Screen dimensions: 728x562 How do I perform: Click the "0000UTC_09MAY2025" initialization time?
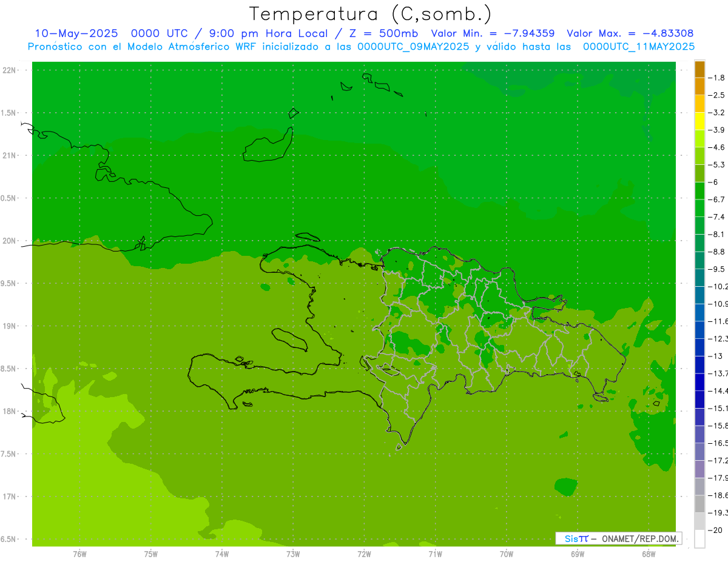tap(413, 47)
